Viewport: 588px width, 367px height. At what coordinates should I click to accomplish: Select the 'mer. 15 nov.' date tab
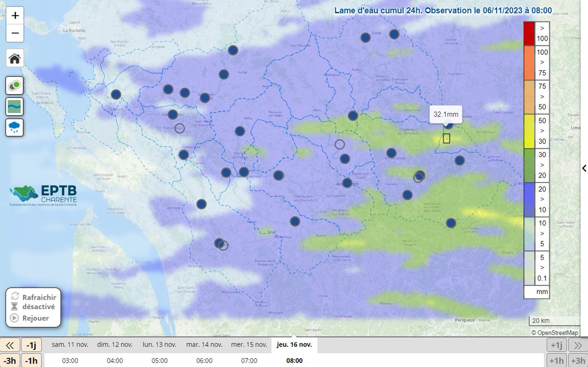[249, 344]
